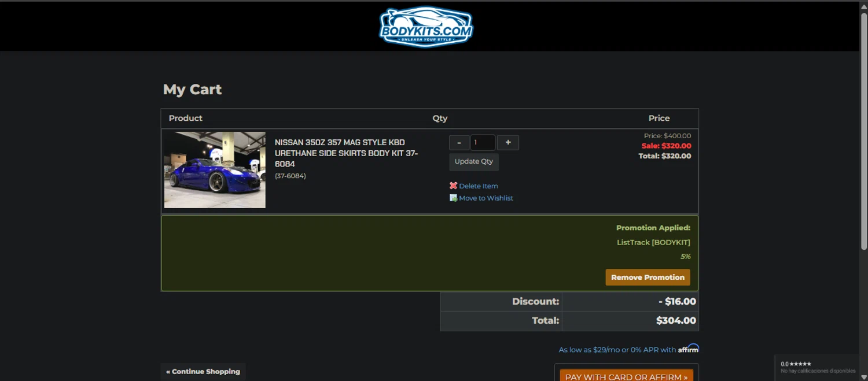The height and width of the screenshot is (381, 868).
Task: Click the (37-6084) part number text
Action: tap(290, 176)
